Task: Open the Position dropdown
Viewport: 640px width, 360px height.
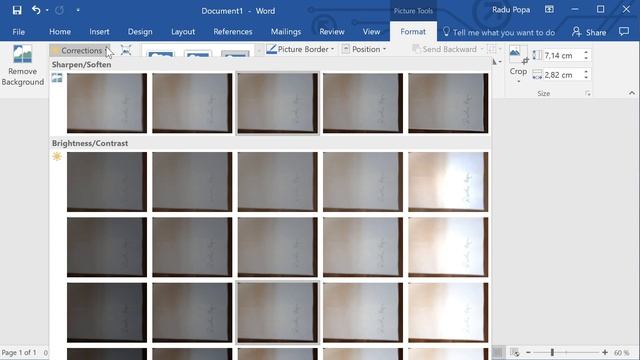Action: [364, 49]
